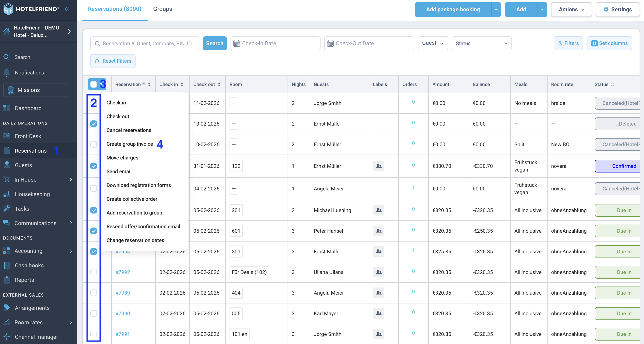Open Missions badge icon
The image size is (644, 344).
pos(11,90)
